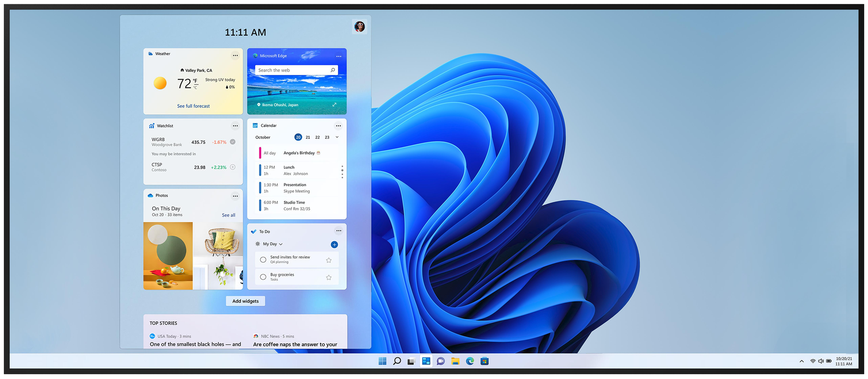
Task: Open Microsoft Store from taskbar
Action: (484, 361)
